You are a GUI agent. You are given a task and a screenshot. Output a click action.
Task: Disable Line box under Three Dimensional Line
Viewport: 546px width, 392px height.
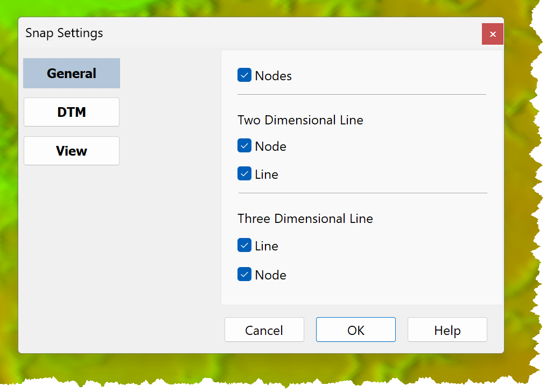[244, 245]
